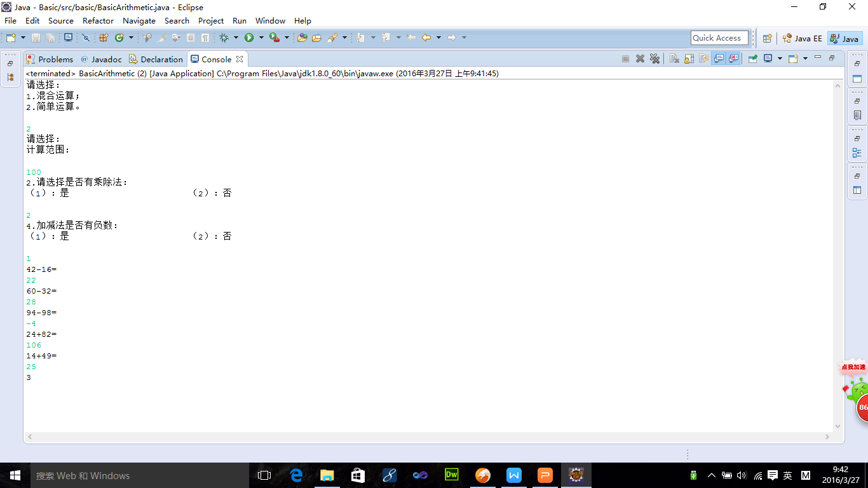Click the Quick Access search field
This screenshot has height=488, width=868.
point(719,38)
